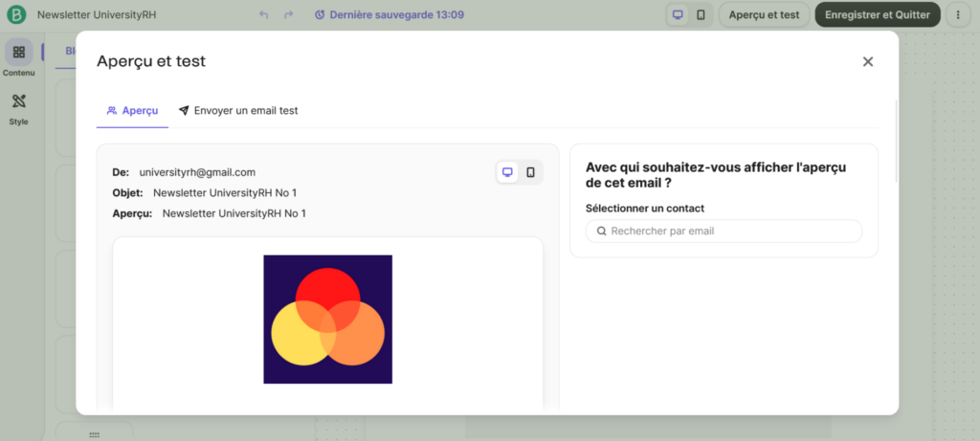Open the Style sidebar panel
The width and height of the screenshot is (980, 441).
[x=18, y=108]
